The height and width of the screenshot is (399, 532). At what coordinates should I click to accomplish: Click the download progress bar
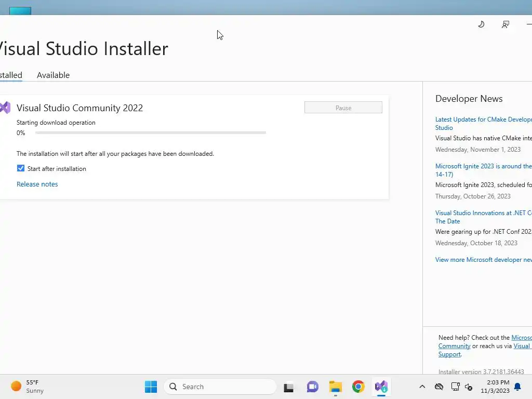click(x=151, y=132)
